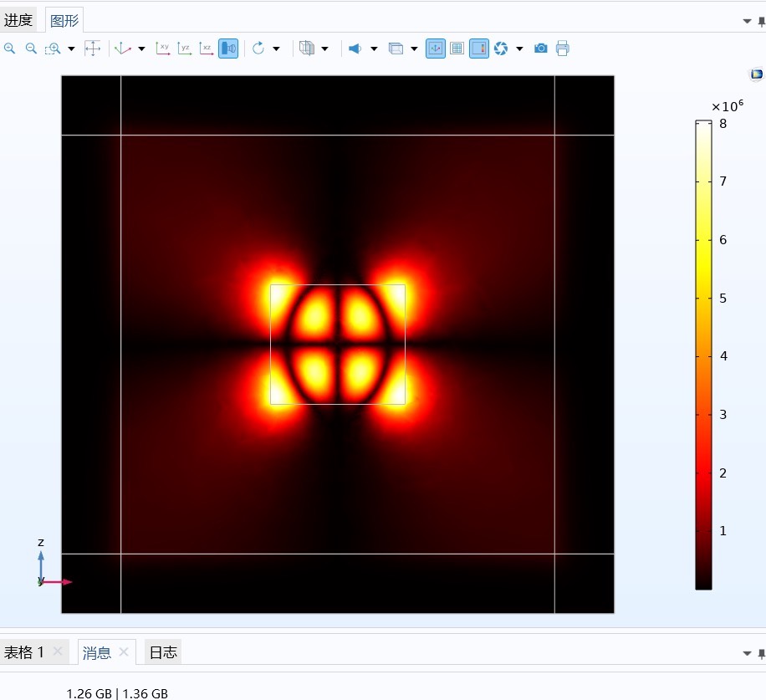Screen dimensions: 766x700
Task: Open bottom panel window options arrow
Action: click(747, 653)
